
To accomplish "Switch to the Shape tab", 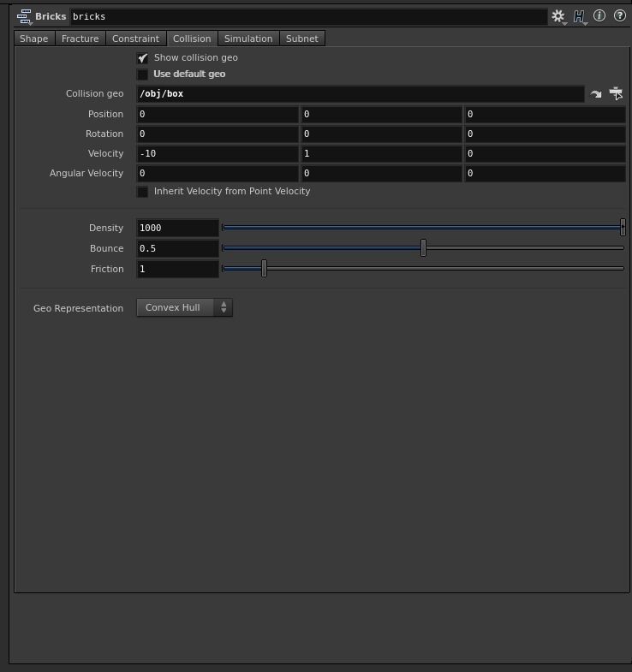I will tap(34, 39).
